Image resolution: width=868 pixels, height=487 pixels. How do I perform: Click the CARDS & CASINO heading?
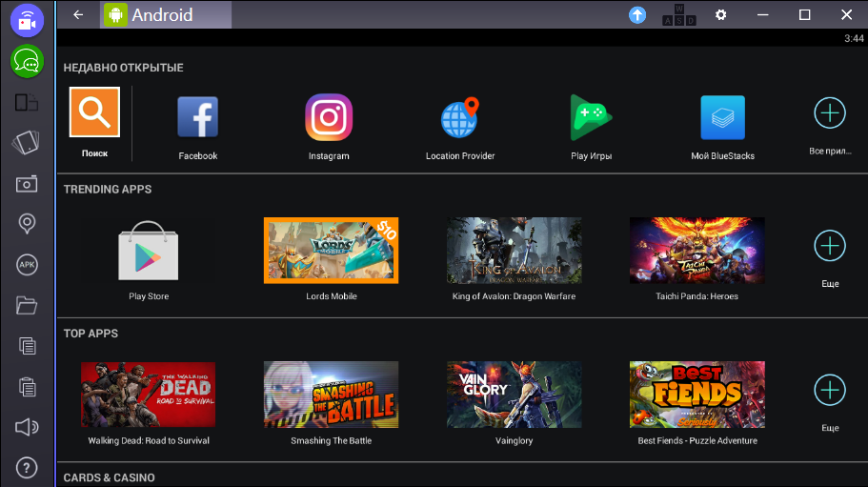pyautogui.click(x=109, y=477)
